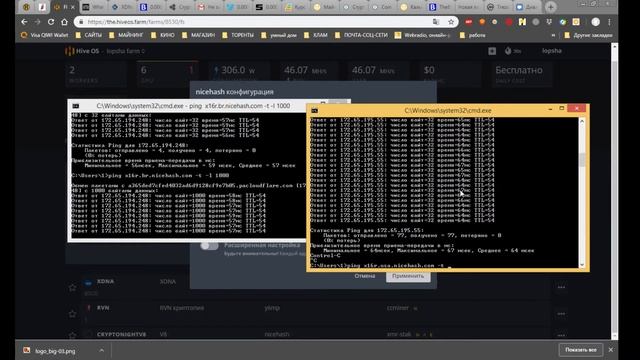Open the 6 GPU stat card
The width and height of the screenshot is (640, 360).
(167, 74)
